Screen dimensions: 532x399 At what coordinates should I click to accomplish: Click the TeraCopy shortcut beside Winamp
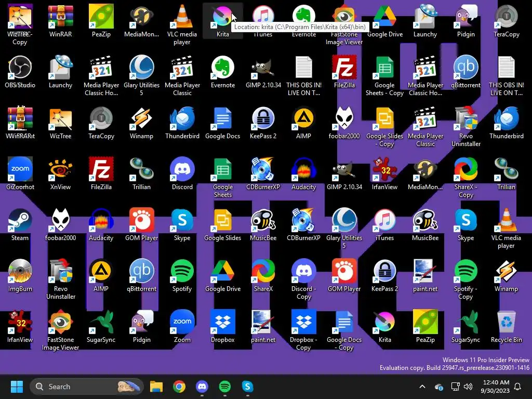click(101, 123)
